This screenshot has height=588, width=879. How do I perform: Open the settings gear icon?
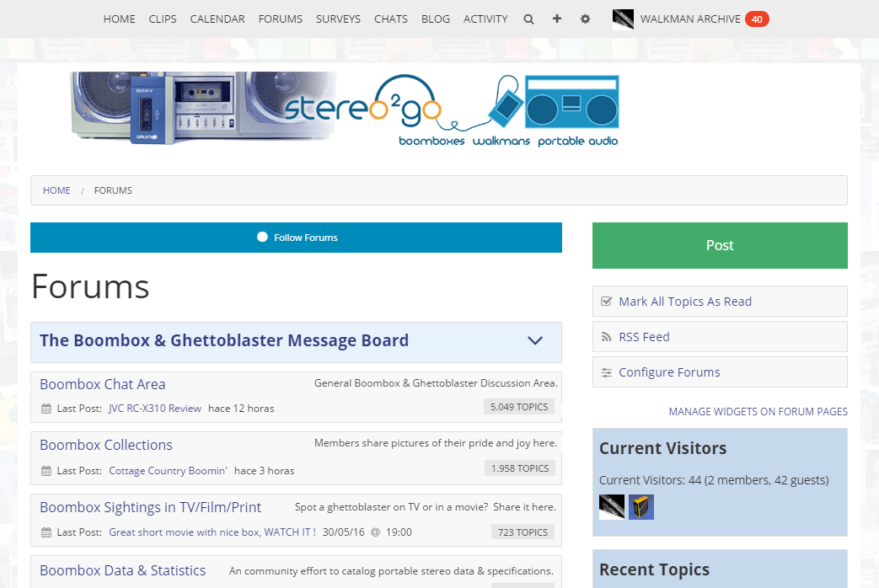point(585,19)
